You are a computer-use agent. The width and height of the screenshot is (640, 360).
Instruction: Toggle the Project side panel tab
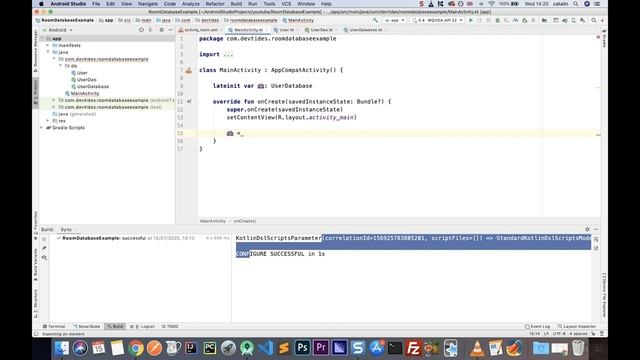point(36,92)
